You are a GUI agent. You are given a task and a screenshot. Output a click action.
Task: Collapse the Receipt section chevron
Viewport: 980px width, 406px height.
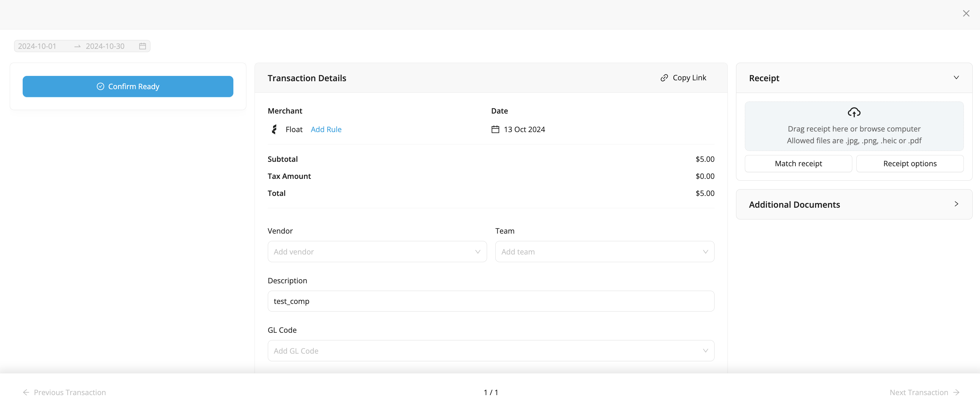point(956,78)
